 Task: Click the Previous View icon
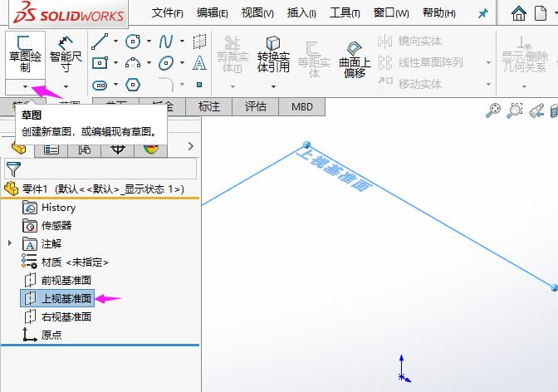point(536,110)
